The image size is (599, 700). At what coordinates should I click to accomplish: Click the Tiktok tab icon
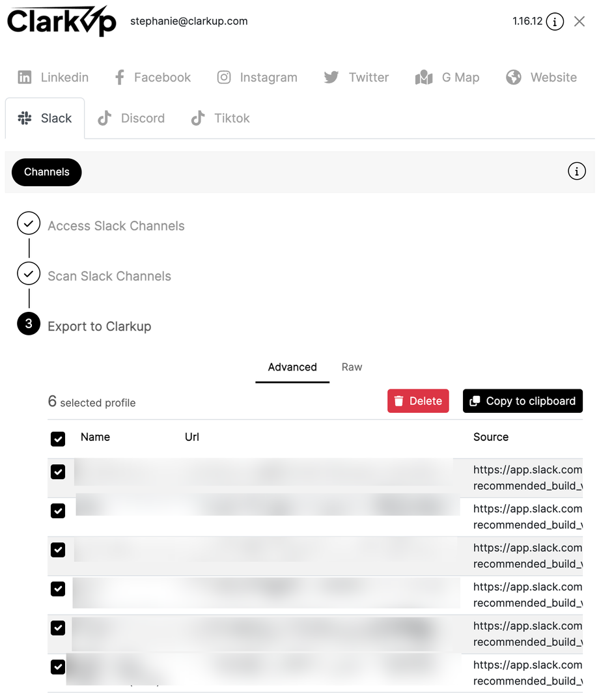(x=198, y=119)
